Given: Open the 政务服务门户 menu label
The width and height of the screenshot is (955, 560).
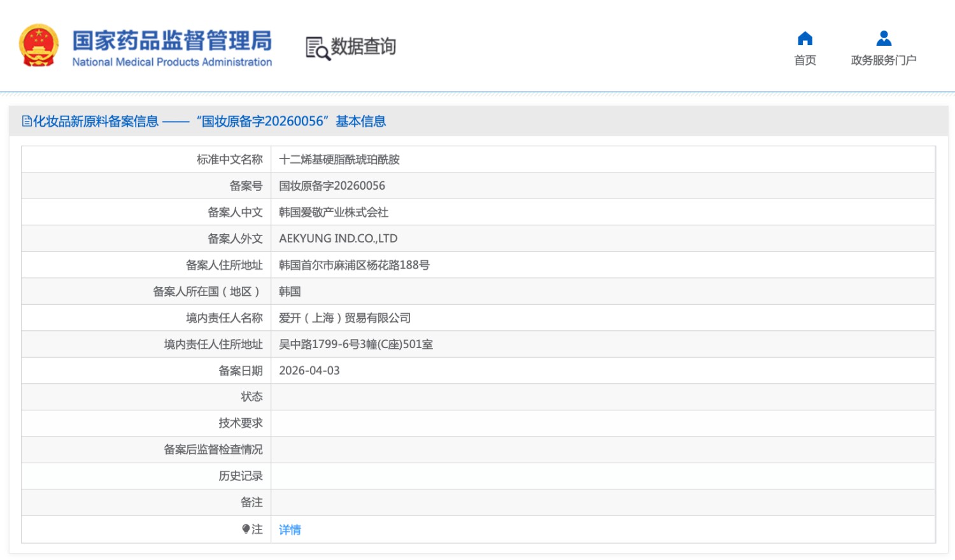Looking at the screenshot, I should [x=884, y=60].
